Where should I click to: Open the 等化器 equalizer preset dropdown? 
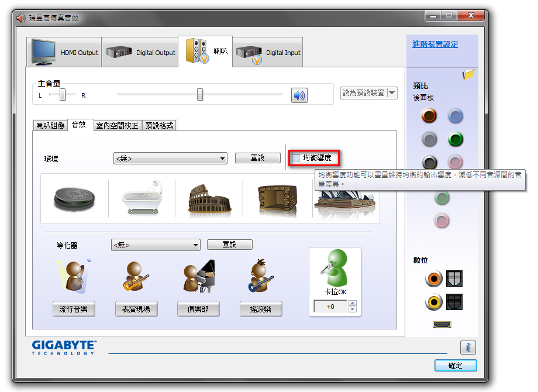[x=156, y=245]
